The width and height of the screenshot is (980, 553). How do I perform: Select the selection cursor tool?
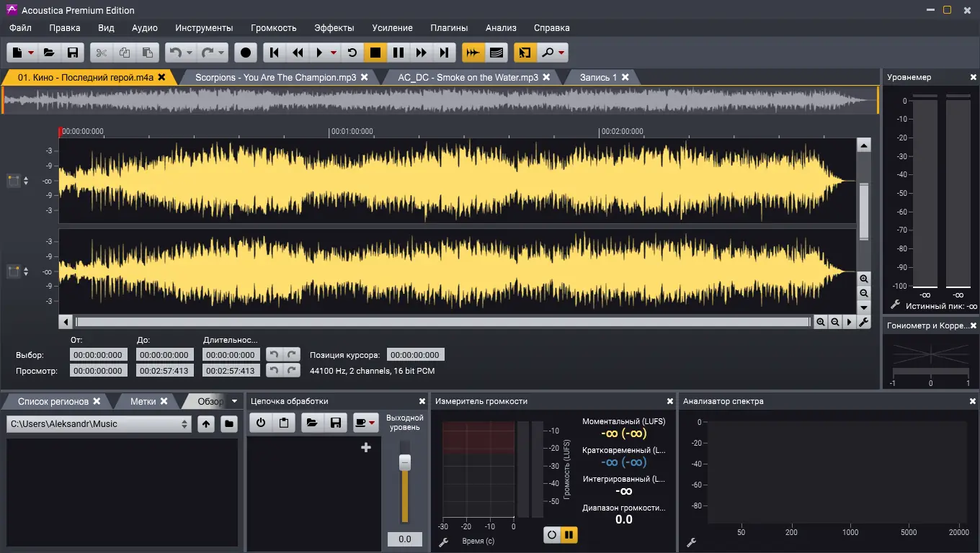coord(525,53)
